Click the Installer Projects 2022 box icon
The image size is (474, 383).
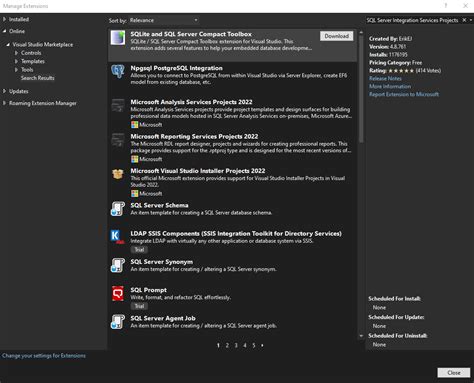[118, 174]
